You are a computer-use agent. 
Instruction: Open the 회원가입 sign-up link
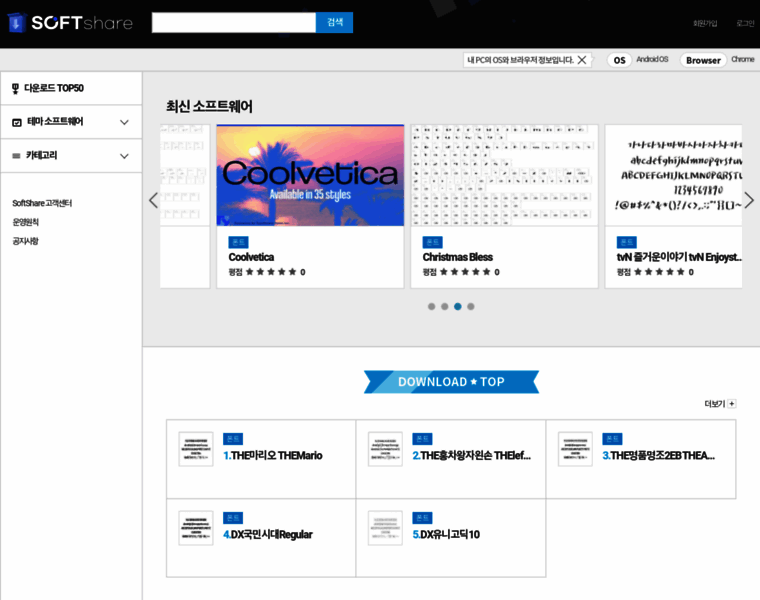705,23
